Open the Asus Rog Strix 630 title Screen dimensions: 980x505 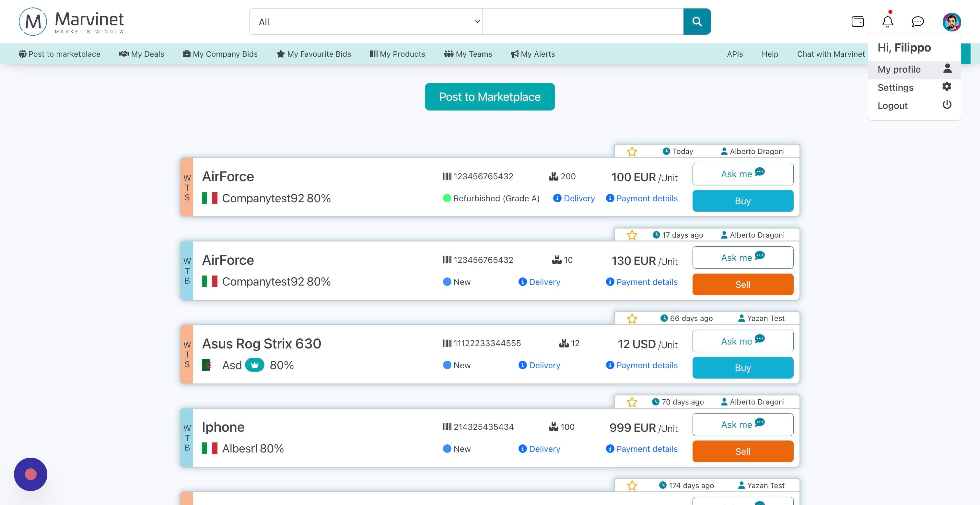pos(262,344)
